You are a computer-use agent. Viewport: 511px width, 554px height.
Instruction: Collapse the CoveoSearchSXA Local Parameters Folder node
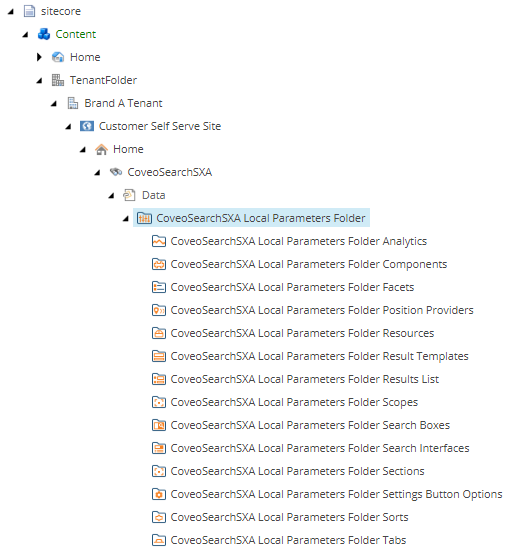point(126,219)
